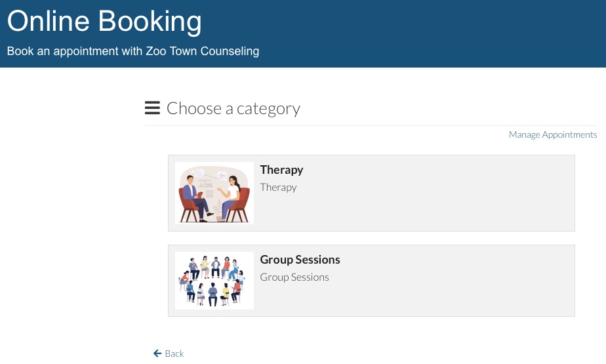Open the Manage Appointments link
The image size is (606, 364).
pyautogui.click(x=553, y=134)
